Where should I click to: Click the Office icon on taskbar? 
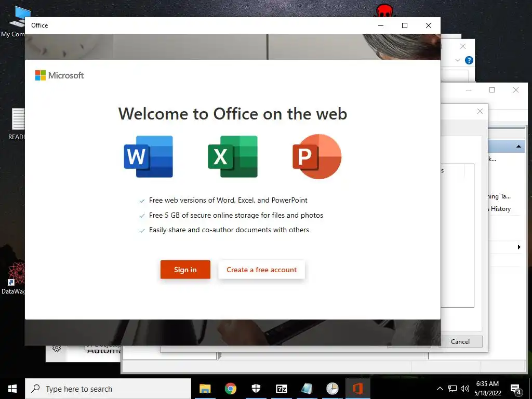357,389
